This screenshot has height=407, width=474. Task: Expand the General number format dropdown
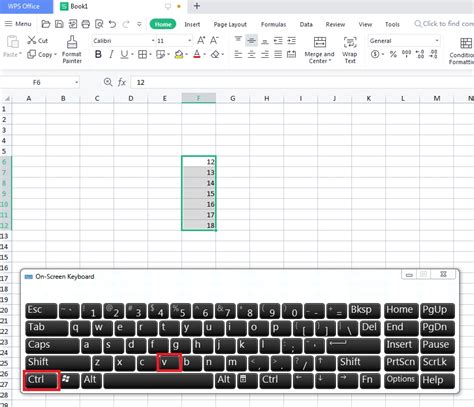tap(437, 41)
